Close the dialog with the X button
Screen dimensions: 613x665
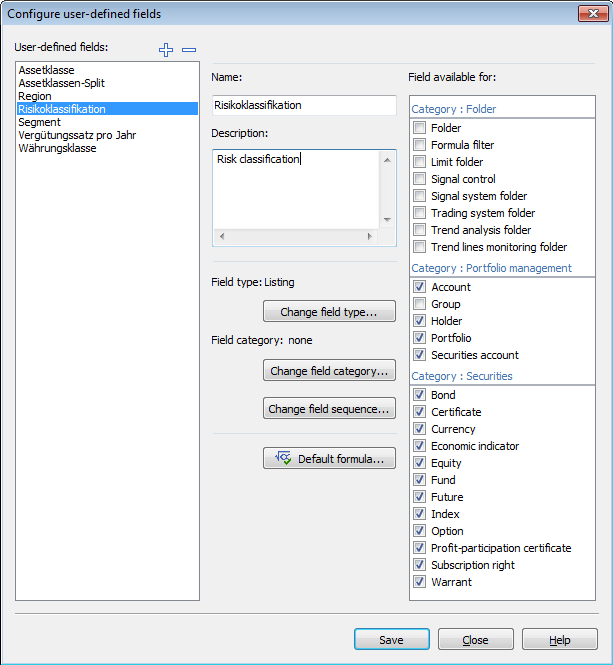point(590,13)
